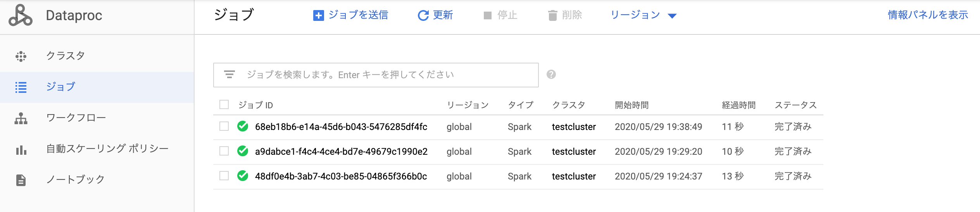Viewport: 980px width, 212px height.
Task: Click 情報パネルを表示 link
Action: point(928,15)
